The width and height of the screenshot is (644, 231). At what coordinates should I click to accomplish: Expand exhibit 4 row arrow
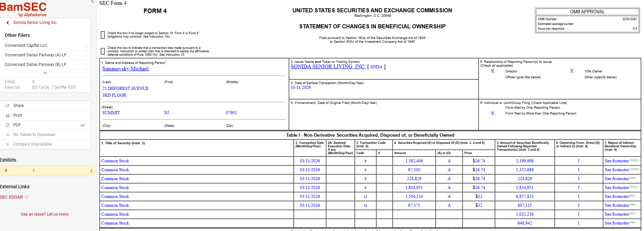pos(91,171)
